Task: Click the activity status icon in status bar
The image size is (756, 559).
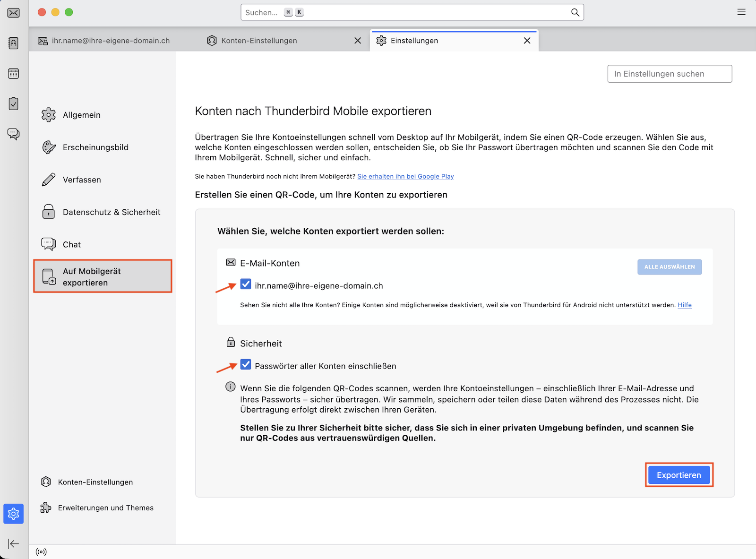Action: [41, 552]
